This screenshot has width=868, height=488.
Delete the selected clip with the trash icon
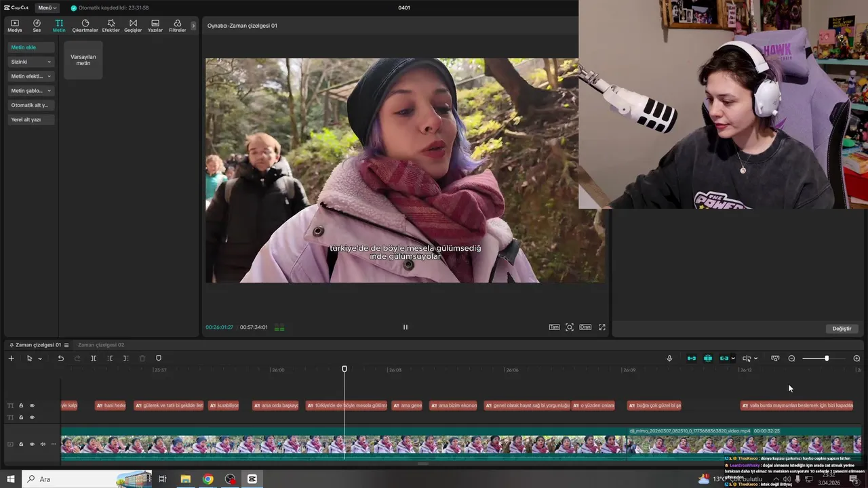tap(142, 358)
